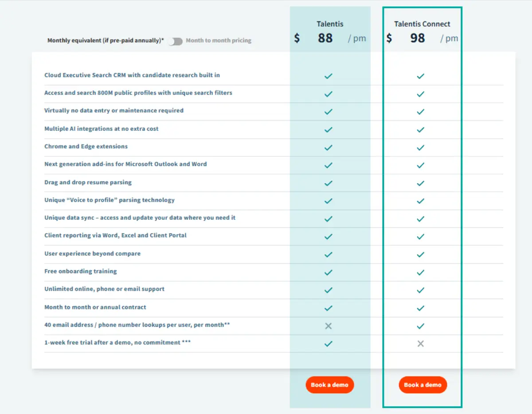Click Talentis Connect checkmark for Multiple AI integrations
532x414 pixels.
click(420, 130)
